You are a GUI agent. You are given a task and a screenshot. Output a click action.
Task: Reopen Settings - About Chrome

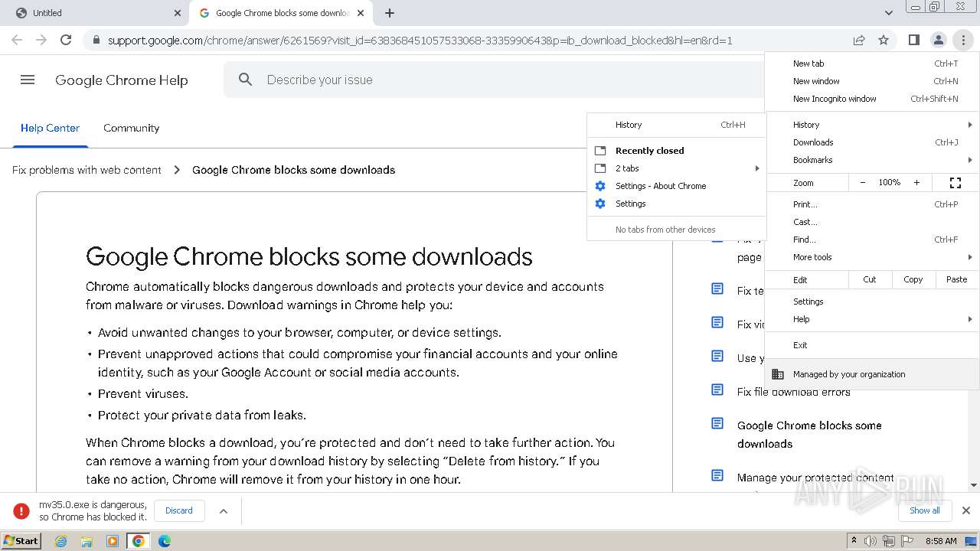[677, 186]
